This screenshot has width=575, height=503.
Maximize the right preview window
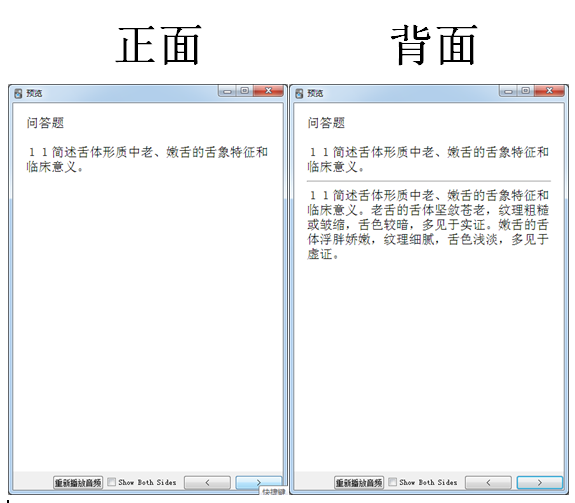pyautogui.click(x=525, y=91)
